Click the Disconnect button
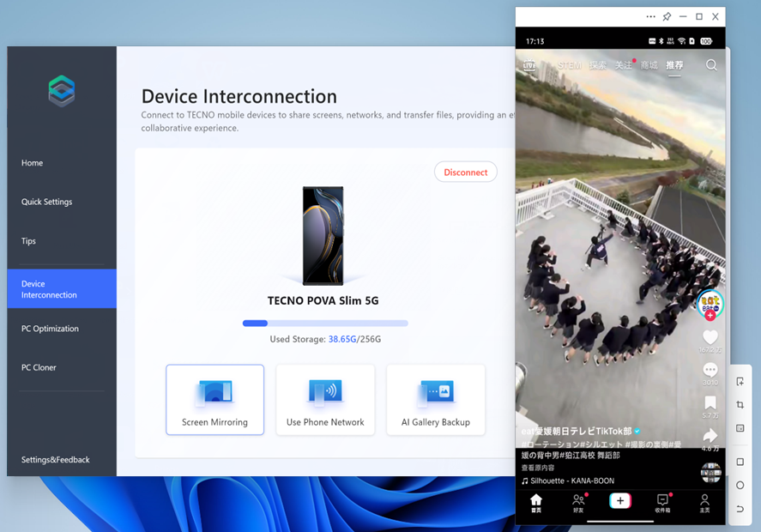The image size is (761, 532). [465, 172]
